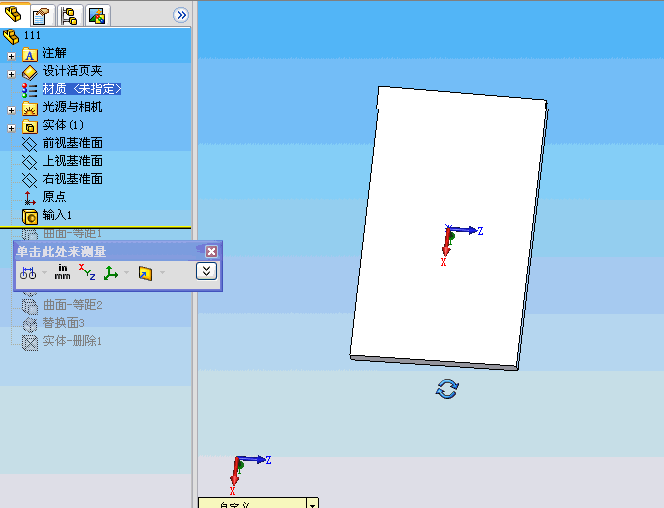664x508 pixels.
Task: Select the 上视基准面 top plane
Action: coord(72,161)
